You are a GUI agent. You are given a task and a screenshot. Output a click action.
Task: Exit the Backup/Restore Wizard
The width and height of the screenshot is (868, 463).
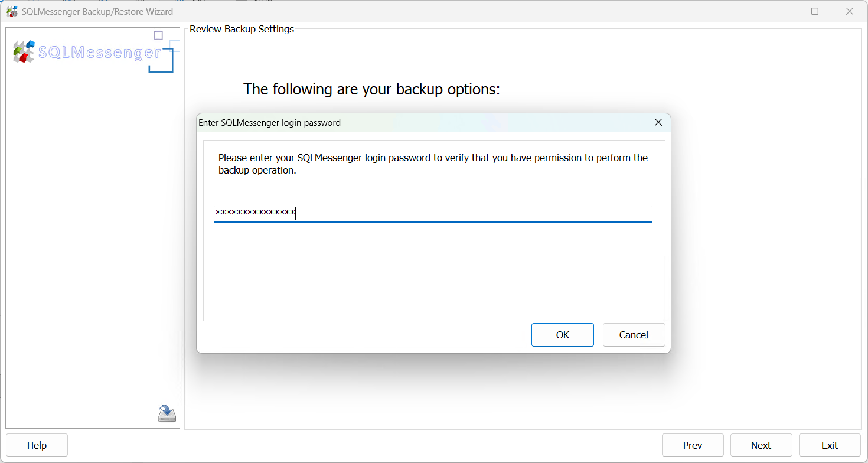tap(830, 445)
